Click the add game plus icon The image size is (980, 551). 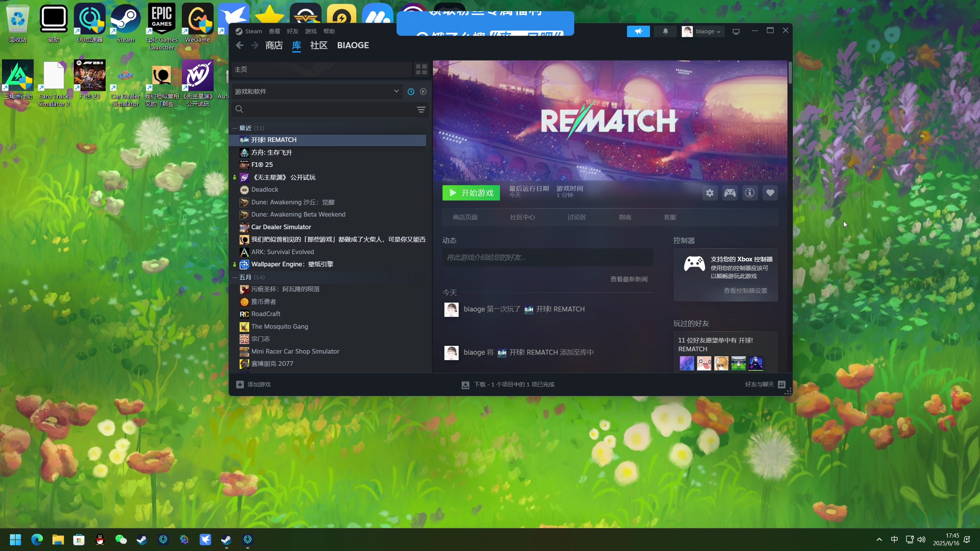coord(240,385)
